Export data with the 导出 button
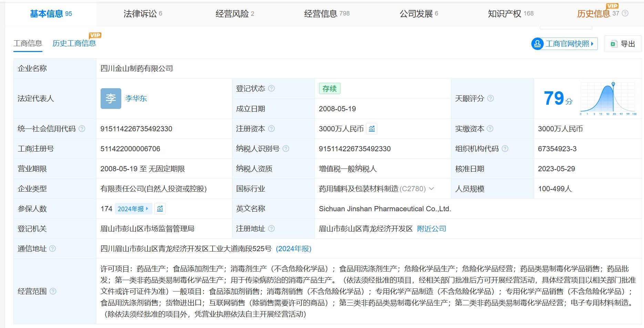644x328 pixels. coord(623,44)
